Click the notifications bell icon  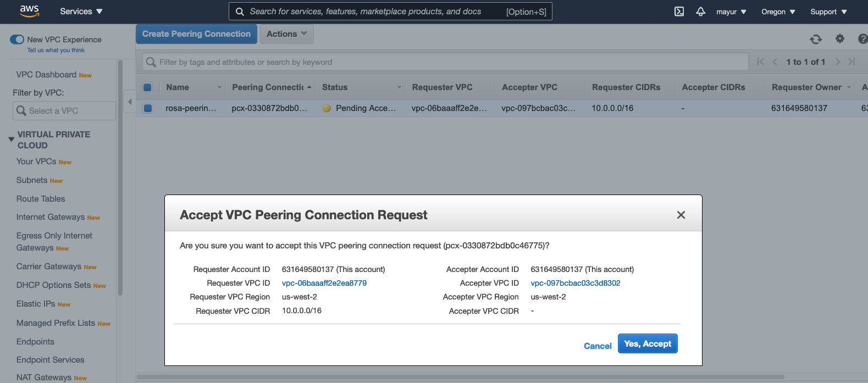[x=700, y=12]
